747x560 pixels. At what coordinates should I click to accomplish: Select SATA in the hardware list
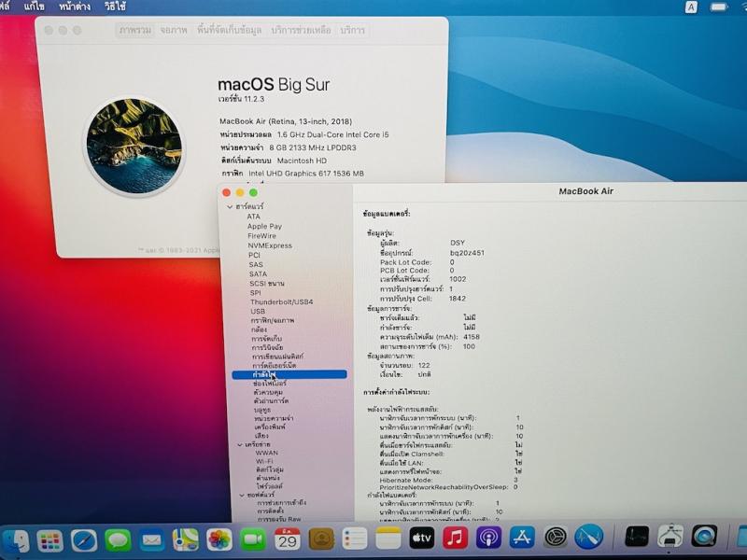click(x=258, y=273)
